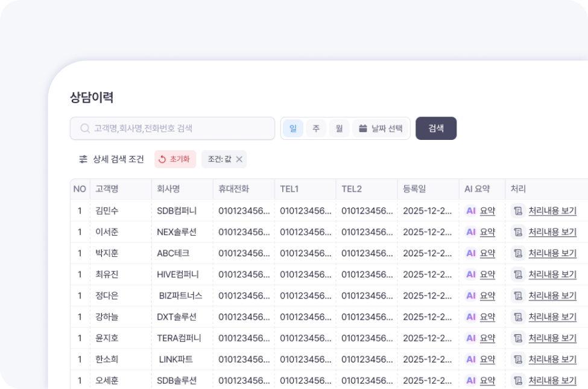Open 요약 link for 강하늘

coord(487,317)
